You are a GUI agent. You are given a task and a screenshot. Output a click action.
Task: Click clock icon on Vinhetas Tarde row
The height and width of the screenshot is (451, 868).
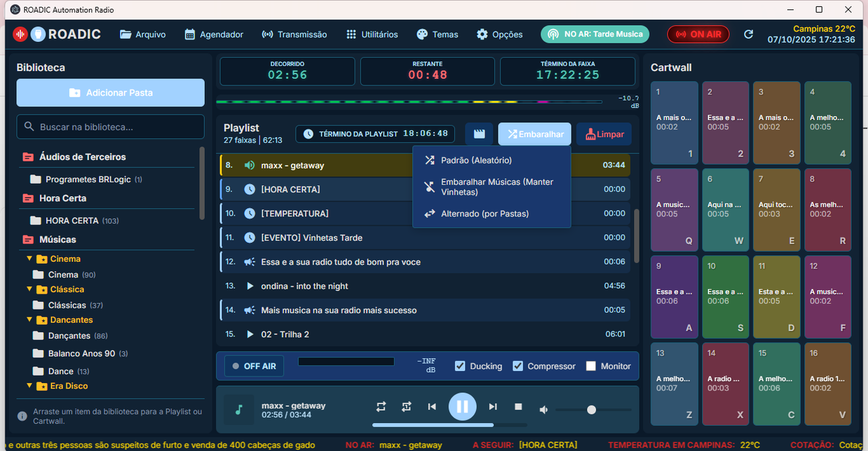pos(250,238)
